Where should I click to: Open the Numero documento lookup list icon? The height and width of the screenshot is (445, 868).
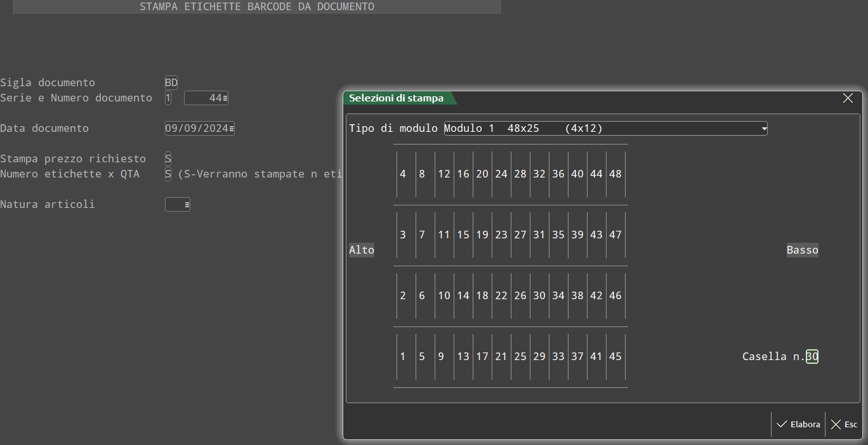click(x=225, y=98)
